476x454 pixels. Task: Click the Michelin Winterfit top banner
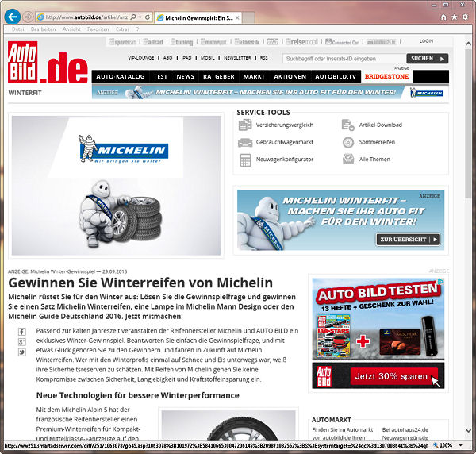coord(271,92)
